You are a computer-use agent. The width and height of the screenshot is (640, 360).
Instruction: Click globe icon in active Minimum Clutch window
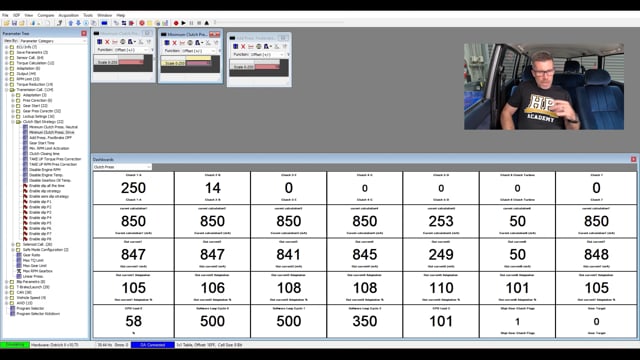click(x=190, y=42)
